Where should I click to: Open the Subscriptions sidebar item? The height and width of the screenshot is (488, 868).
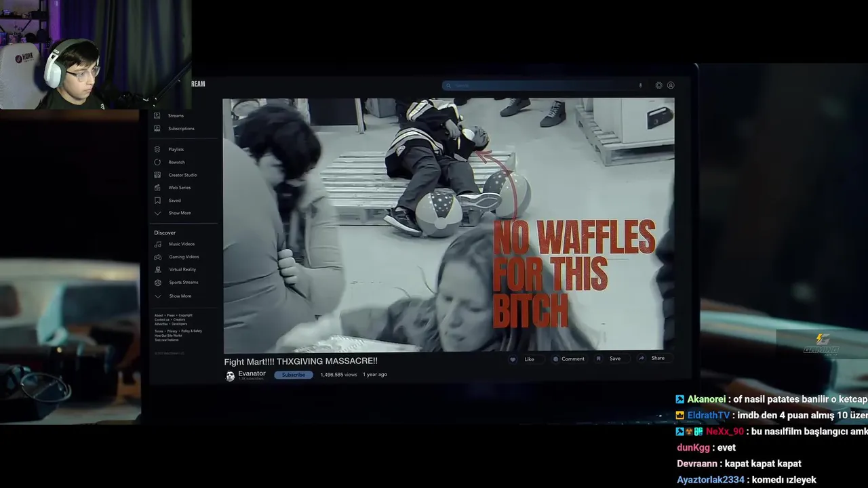tap(175, 128)
